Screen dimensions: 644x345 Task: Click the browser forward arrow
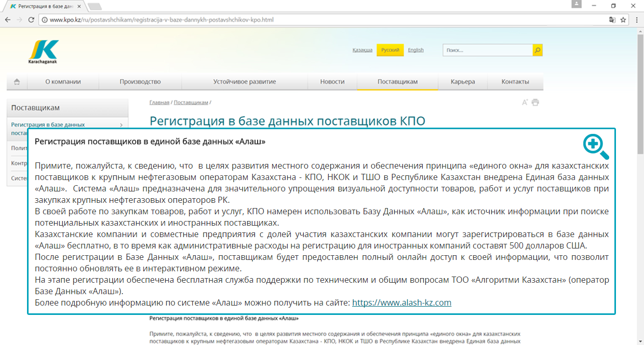pos(20,20)
